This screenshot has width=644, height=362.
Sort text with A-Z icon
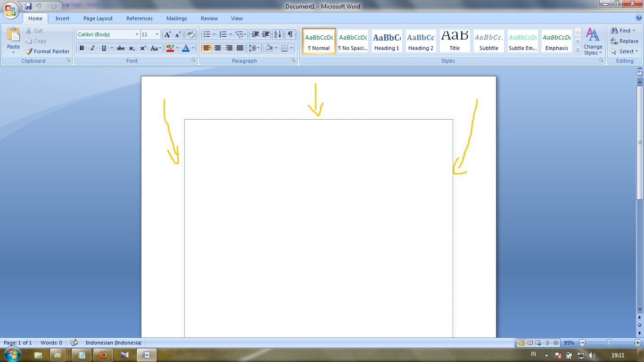point(278,34)
